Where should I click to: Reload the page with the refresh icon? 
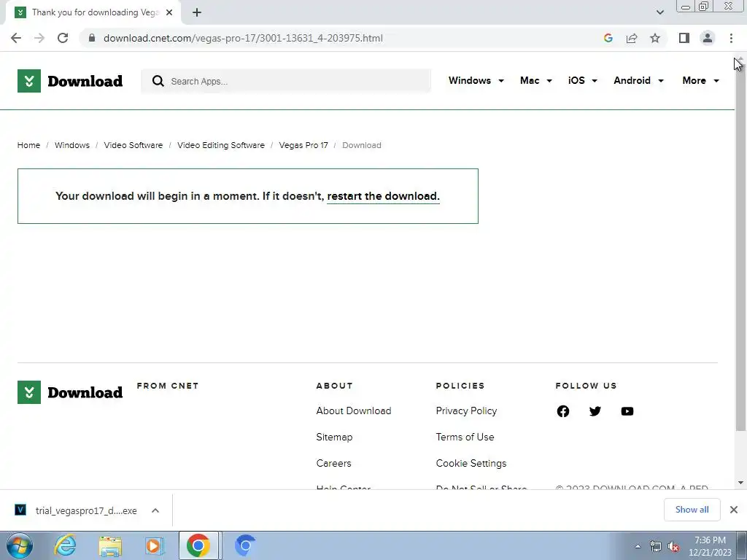63,38
